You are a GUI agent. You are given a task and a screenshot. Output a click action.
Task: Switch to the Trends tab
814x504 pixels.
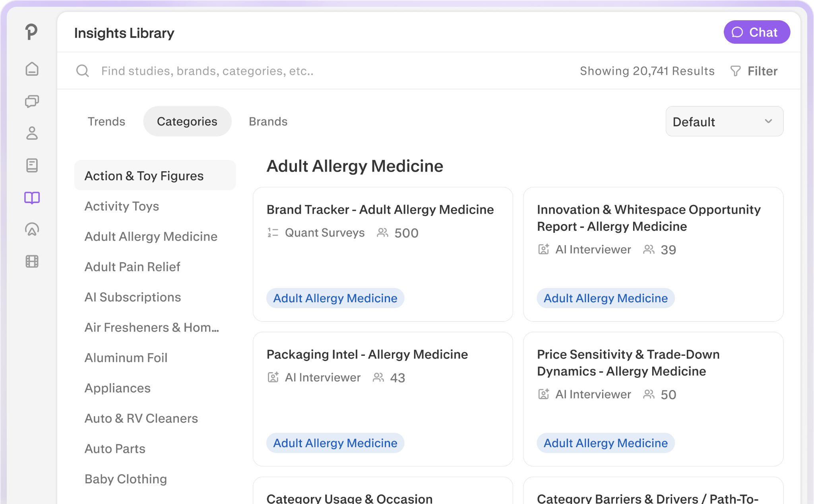[106, 122]
